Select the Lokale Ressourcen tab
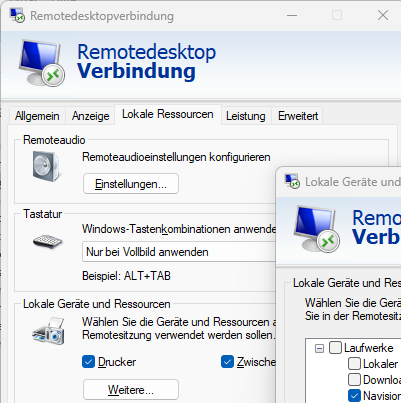Image resolution: width=401 pixels, height=403 pixels. pos(168,114)
